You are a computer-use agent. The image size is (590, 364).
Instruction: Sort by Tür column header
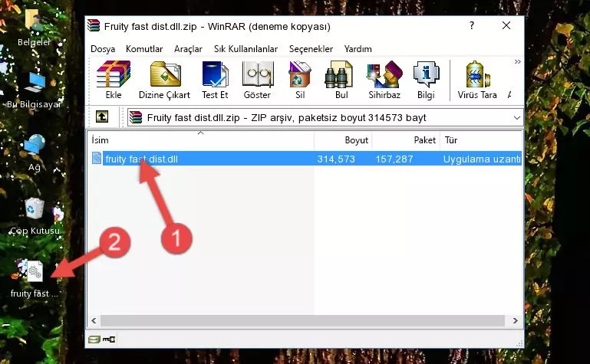[481, 140]
